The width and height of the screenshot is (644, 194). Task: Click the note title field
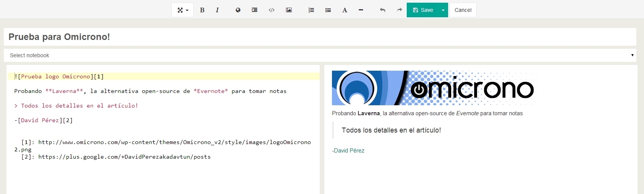pos(320,37)
